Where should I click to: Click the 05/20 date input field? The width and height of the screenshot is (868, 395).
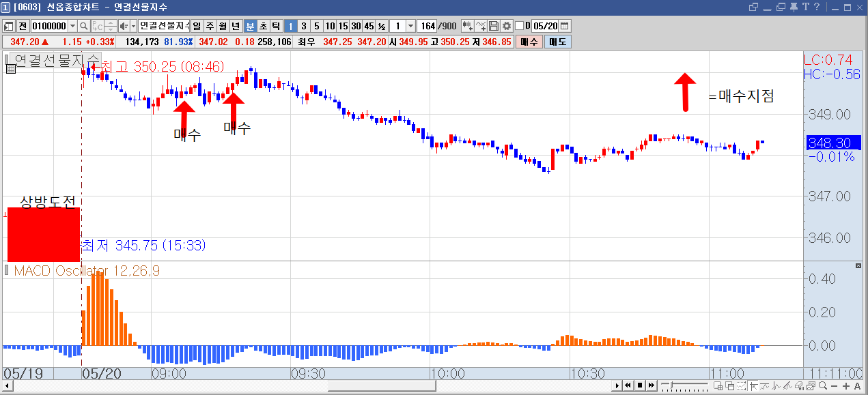pyautogui.click(x=545, y=26)
